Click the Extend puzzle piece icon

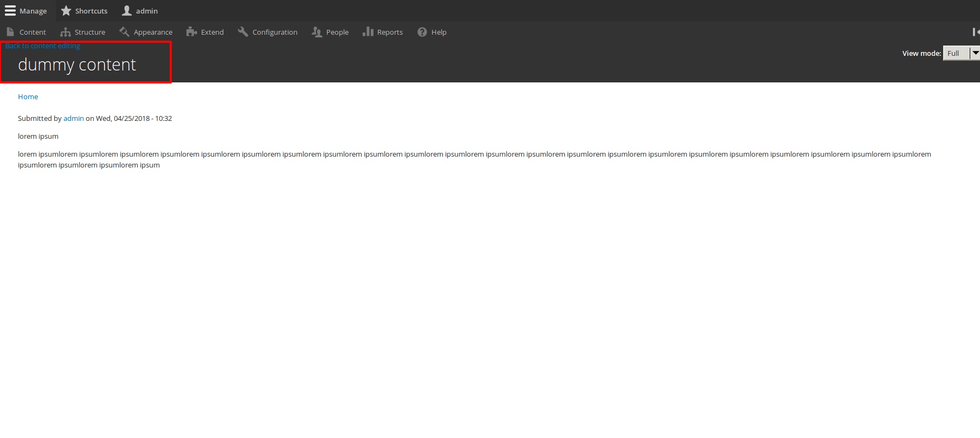191,32
